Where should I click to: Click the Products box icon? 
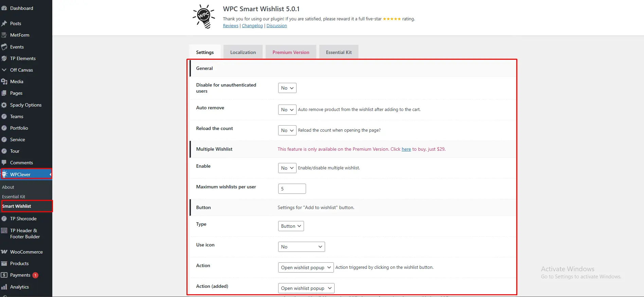pos(4,263)
